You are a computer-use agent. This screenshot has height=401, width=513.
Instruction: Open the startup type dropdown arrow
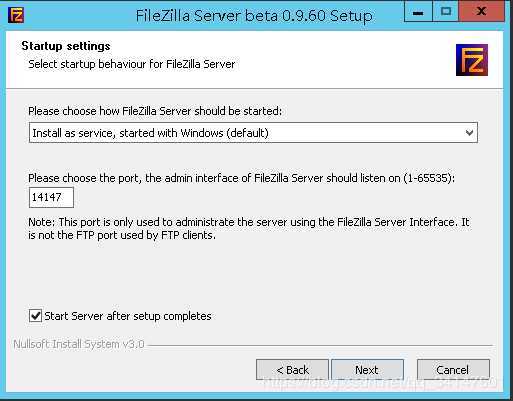pyautogui.click(x=469, y=133)
